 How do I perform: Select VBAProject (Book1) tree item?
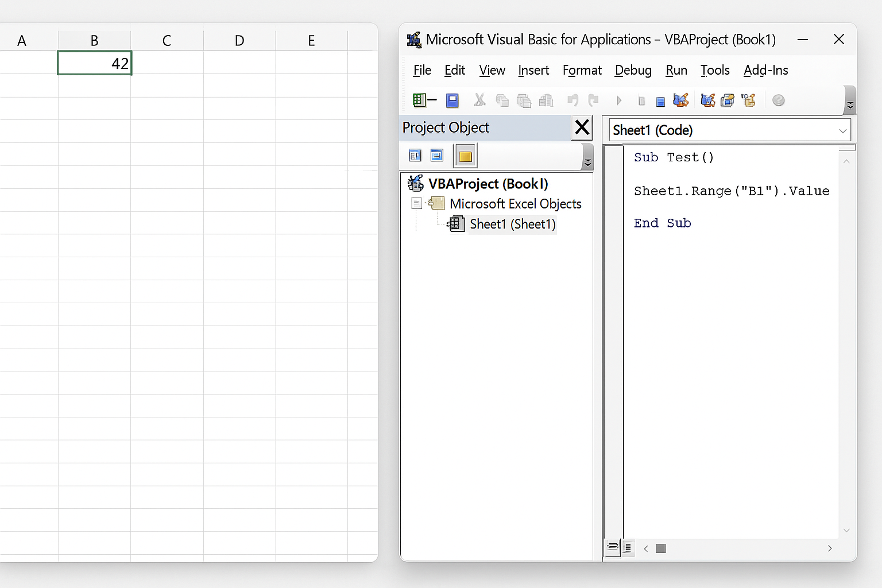488,184
